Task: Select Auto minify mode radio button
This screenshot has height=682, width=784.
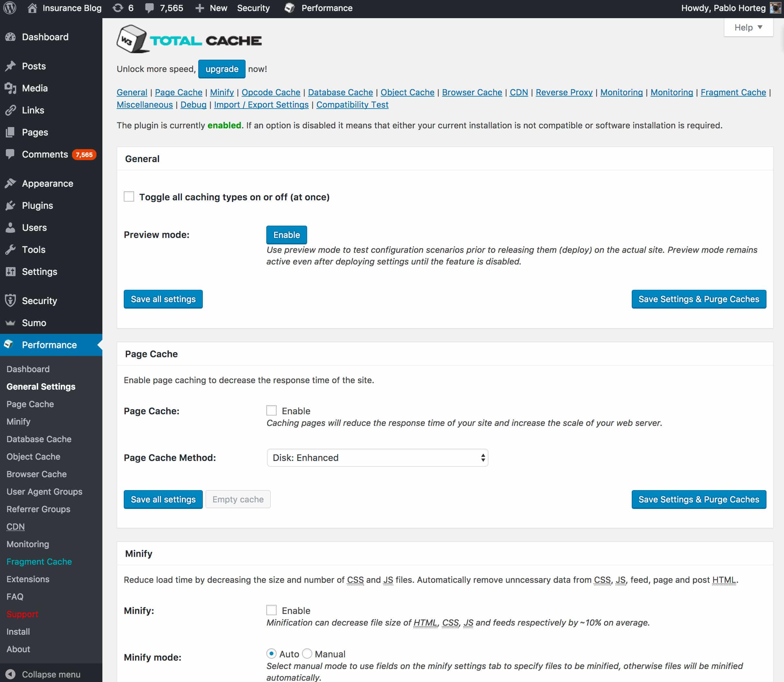Action: click(x=271, y=654)
